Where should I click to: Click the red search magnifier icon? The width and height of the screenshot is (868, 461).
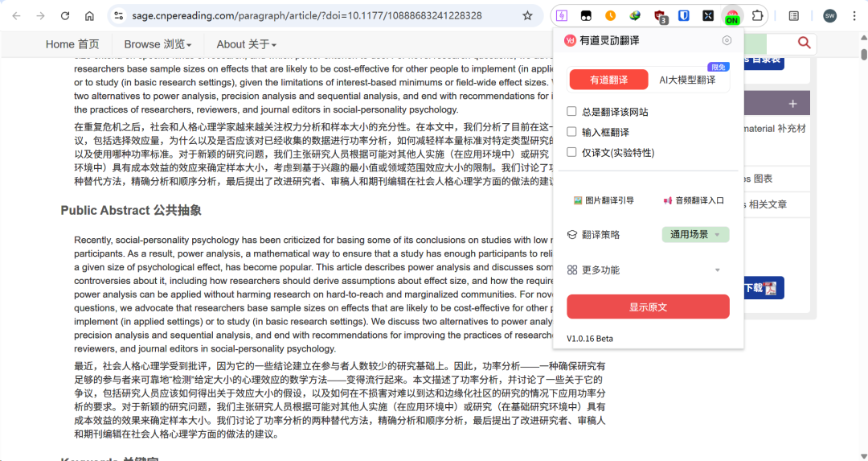point(804,43)
